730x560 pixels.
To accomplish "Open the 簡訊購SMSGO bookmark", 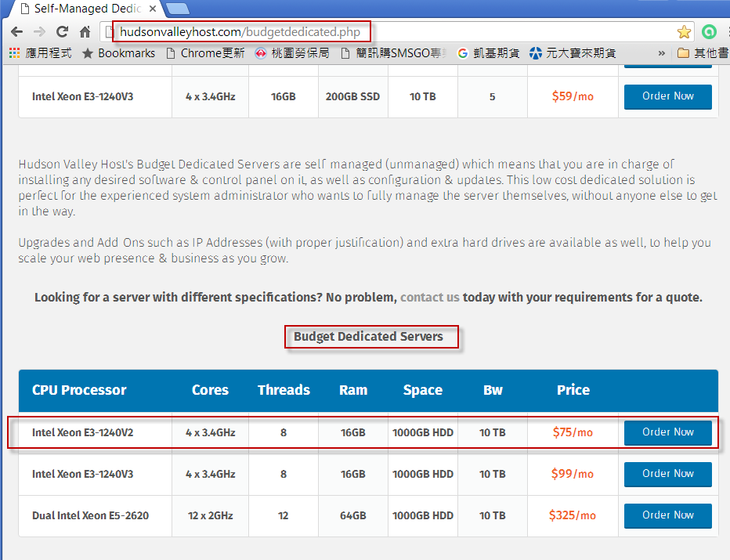I will click(x=393, y=53).
